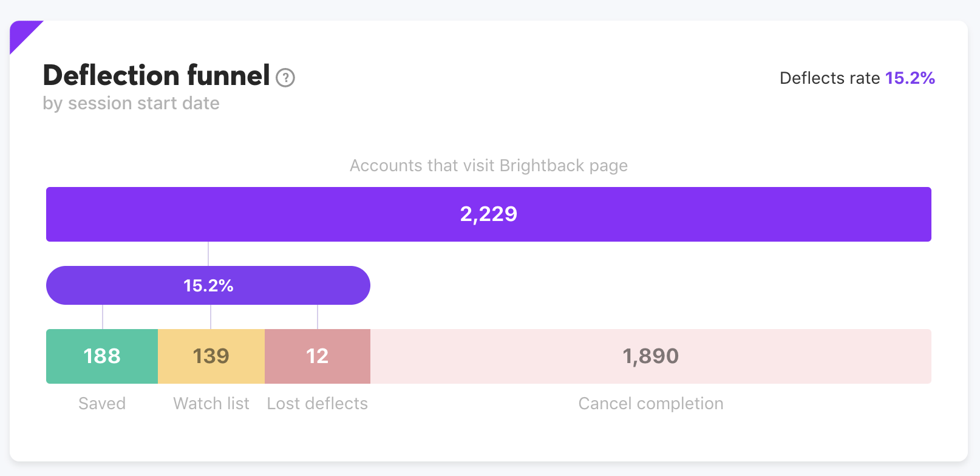The height and width of the screenshot is (476, 980).
Task: Select the 139 value on the yellow bar
Action: (x=211, y=356)
